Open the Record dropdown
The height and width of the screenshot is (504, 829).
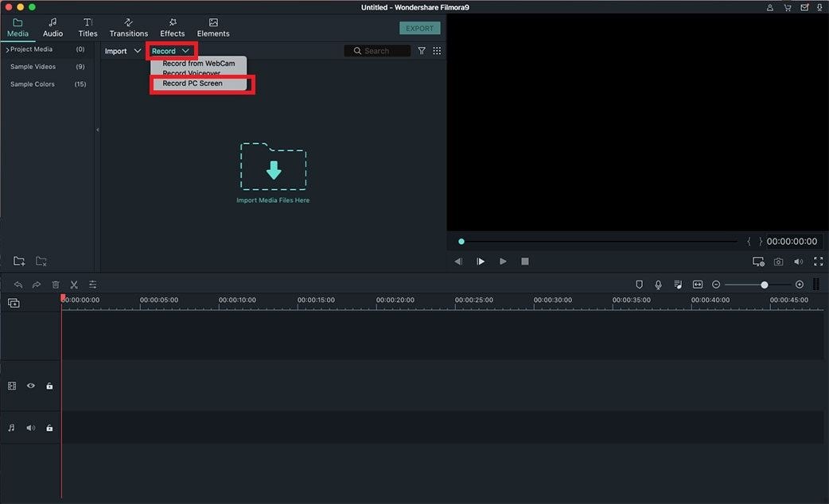[170, 51]
